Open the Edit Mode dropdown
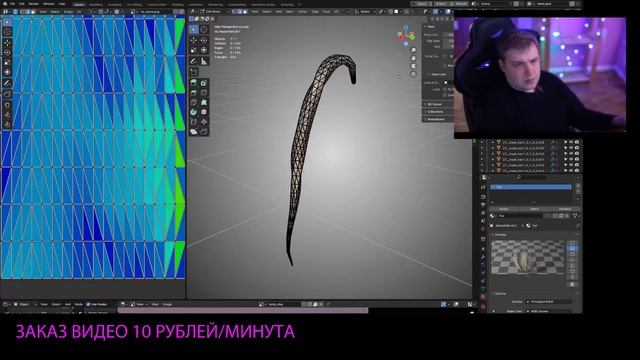The width and height of the screenshot is (640, 360). 213,12
